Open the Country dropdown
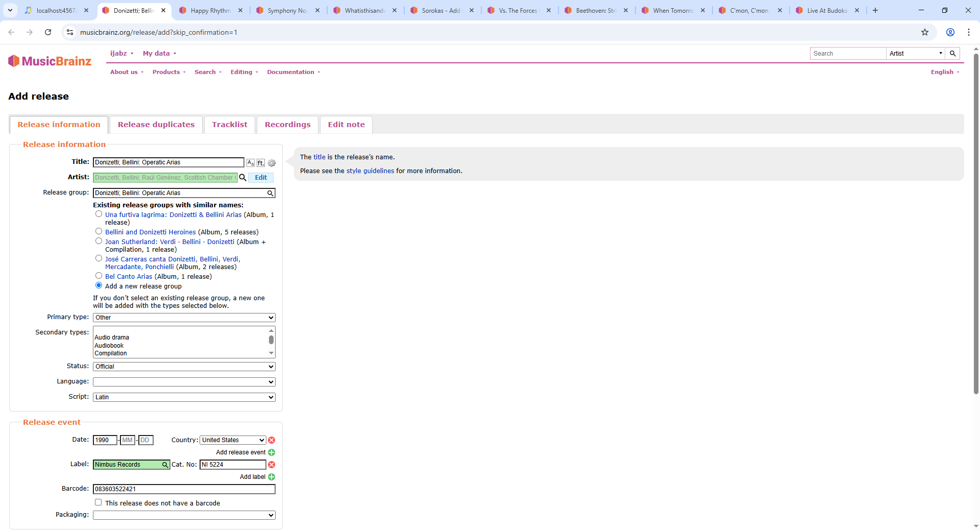 click(233, 440)
